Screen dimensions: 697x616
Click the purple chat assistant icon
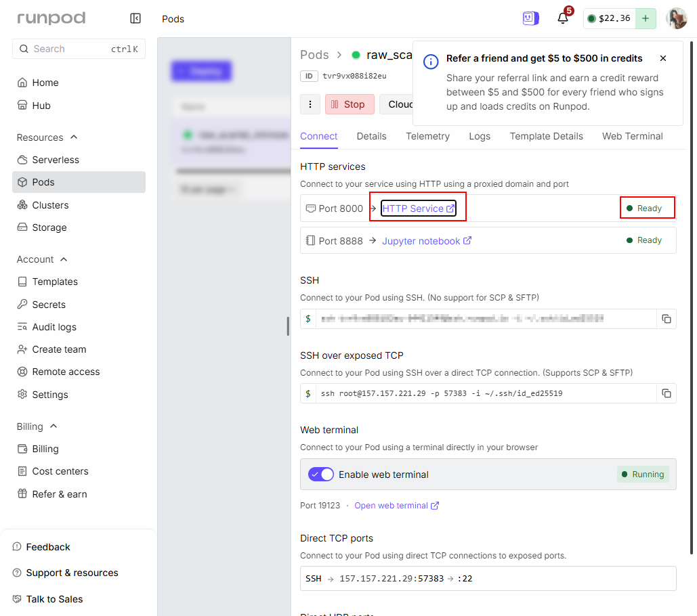(530, 18)
